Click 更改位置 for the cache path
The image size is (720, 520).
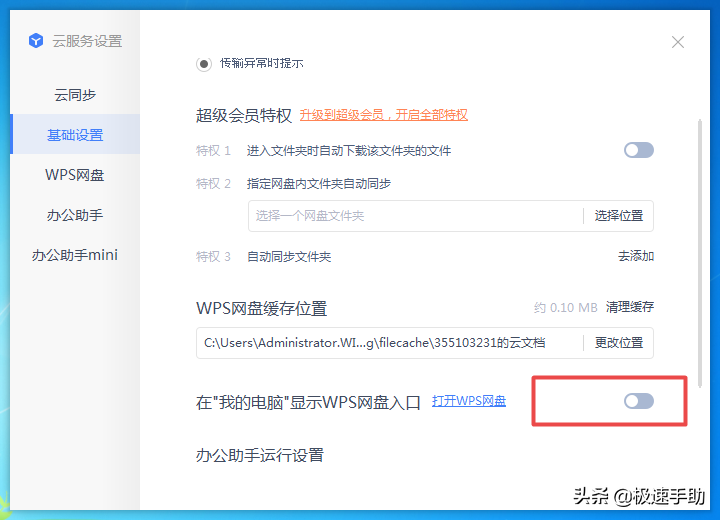[x=619, y=343]
